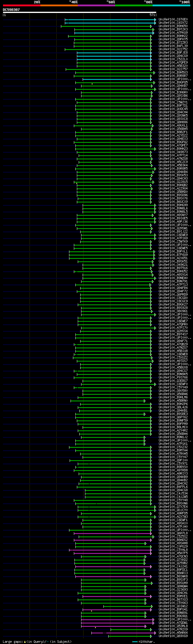The height and width of the screenshot is (644, 193).
Task: Choose last entry UniRef100_Q69XG9
Action: point(173,636)
